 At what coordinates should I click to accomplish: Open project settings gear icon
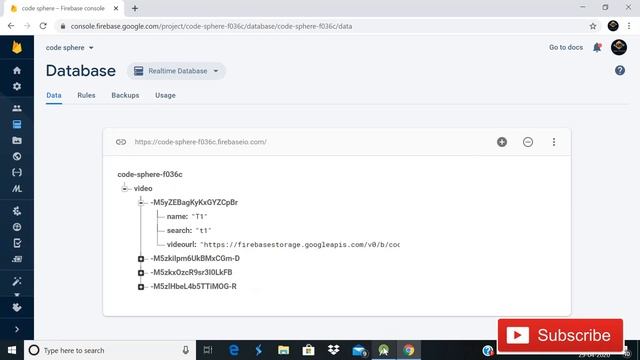[17, 87]
